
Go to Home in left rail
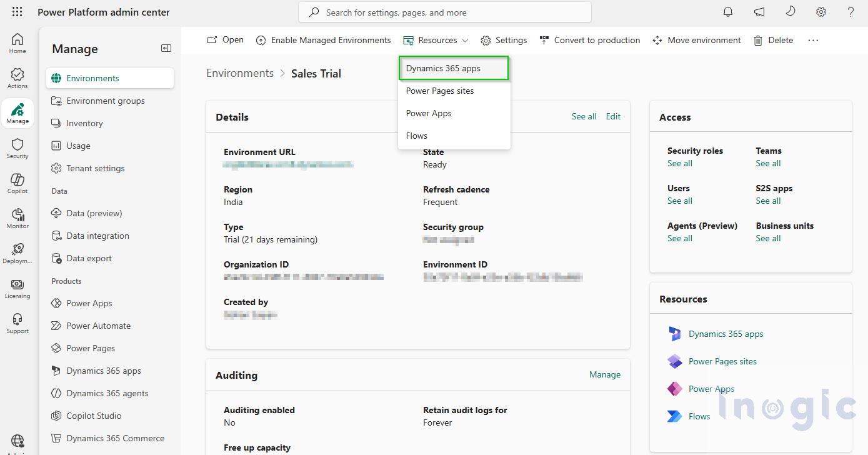(x=17, y=43)
